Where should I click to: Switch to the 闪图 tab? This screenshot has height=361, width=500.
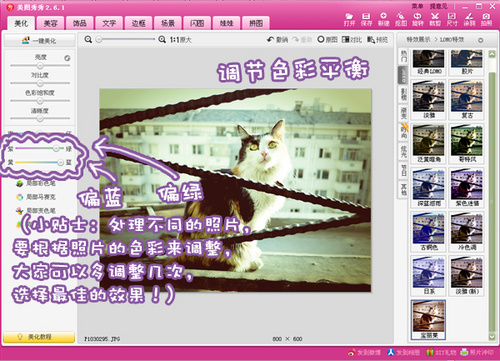197,23
